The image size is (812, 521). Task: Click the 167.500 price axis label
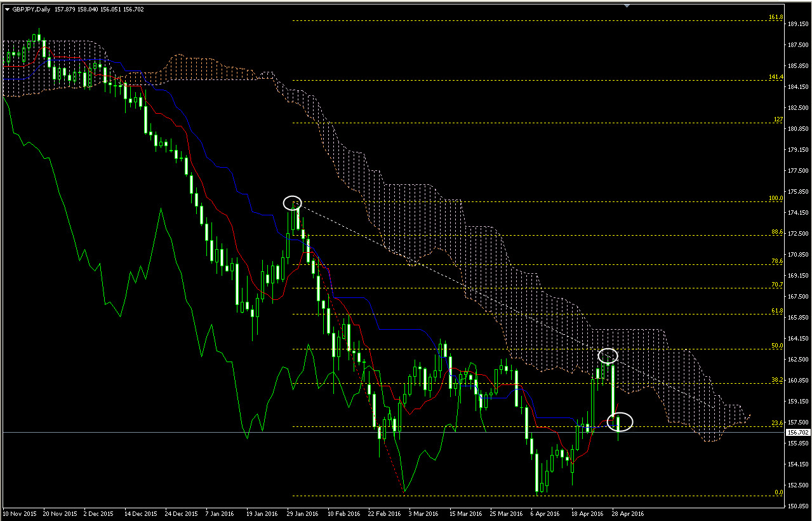[798, 297]
